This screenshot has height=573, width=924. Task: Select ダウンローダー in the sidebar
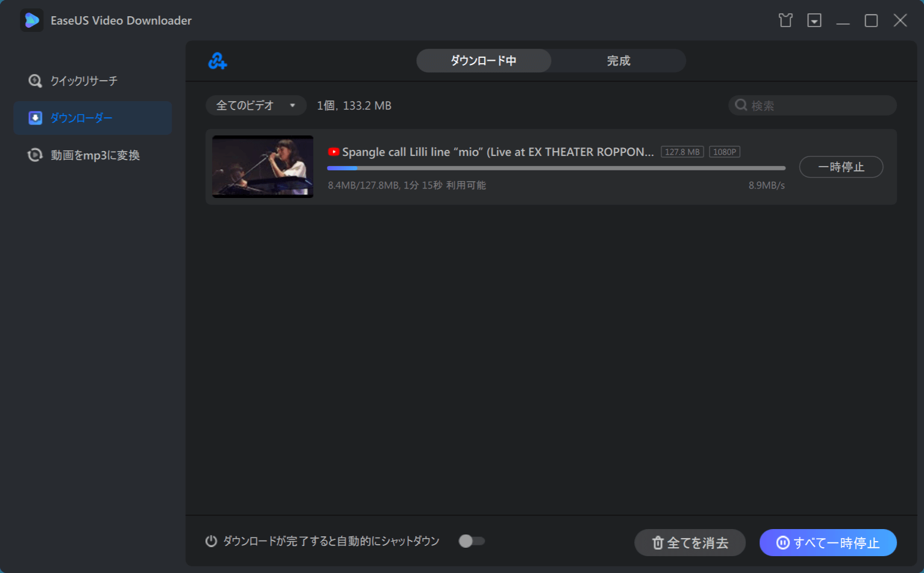[x=93, y=118]
